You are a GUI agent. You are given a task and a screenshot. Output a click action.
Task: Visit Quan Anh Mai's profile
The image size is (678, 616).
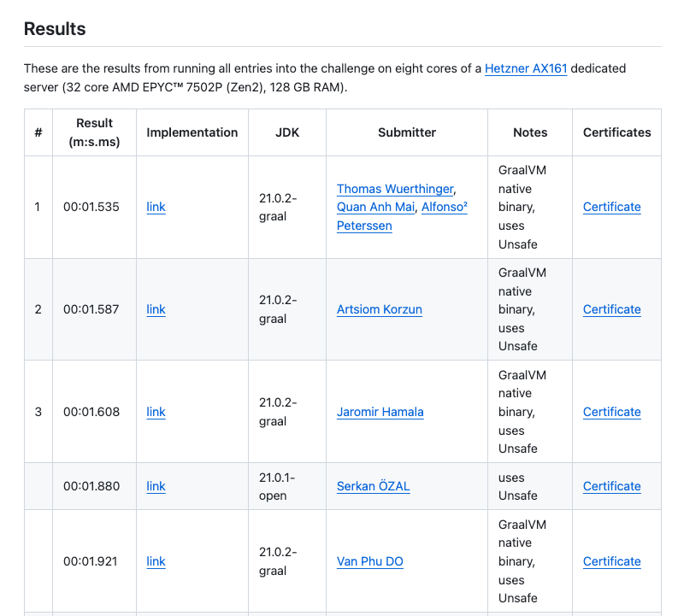coord(374,207)
